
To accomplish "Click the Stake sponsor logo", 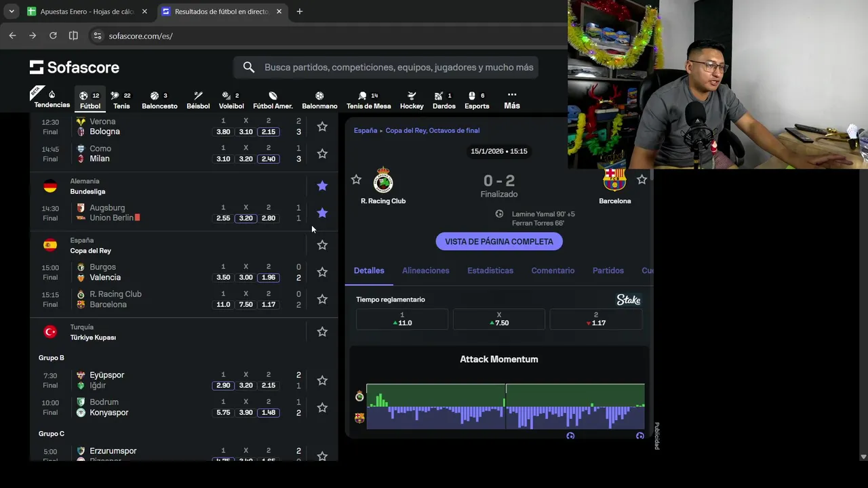I will tap(629, 300).
